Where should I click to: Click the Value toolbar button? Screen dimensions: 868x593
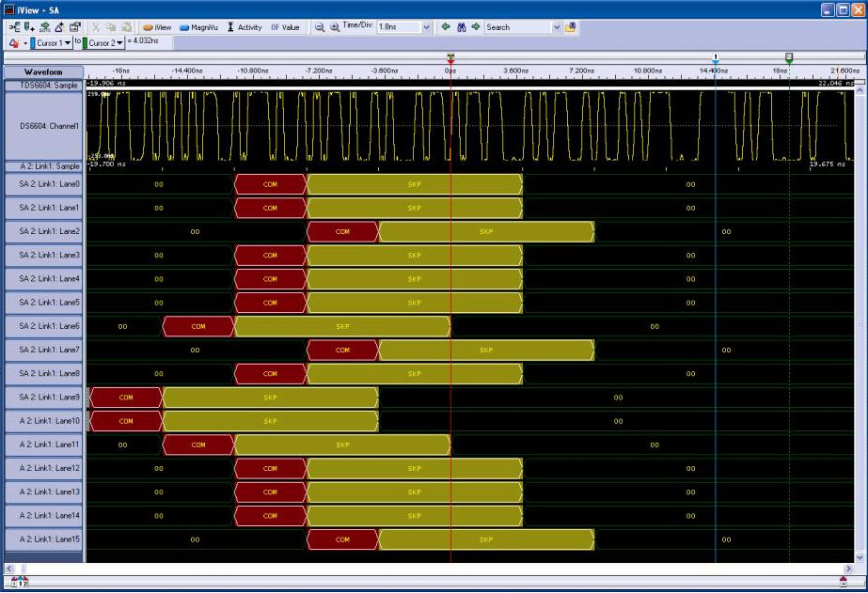click(x=285, y=27)
